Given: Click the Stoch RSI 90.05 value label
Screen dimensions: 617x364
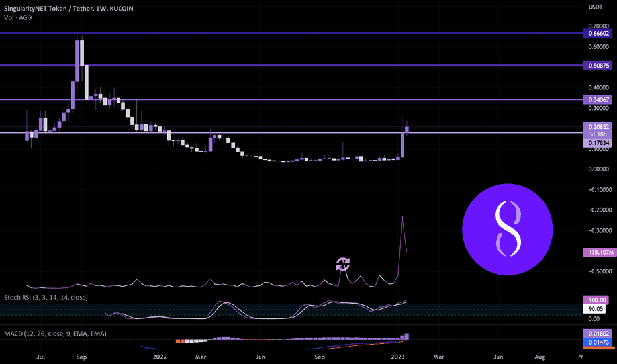Looking at the screenshot, I should click(x=596, y=309).
